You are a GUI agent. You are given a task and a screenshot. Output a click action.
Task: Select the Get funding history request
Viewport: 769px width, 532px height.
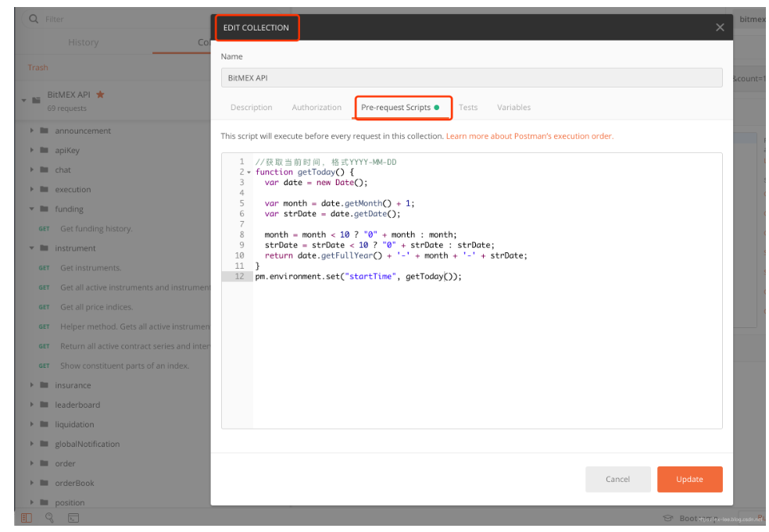(96, 229)
